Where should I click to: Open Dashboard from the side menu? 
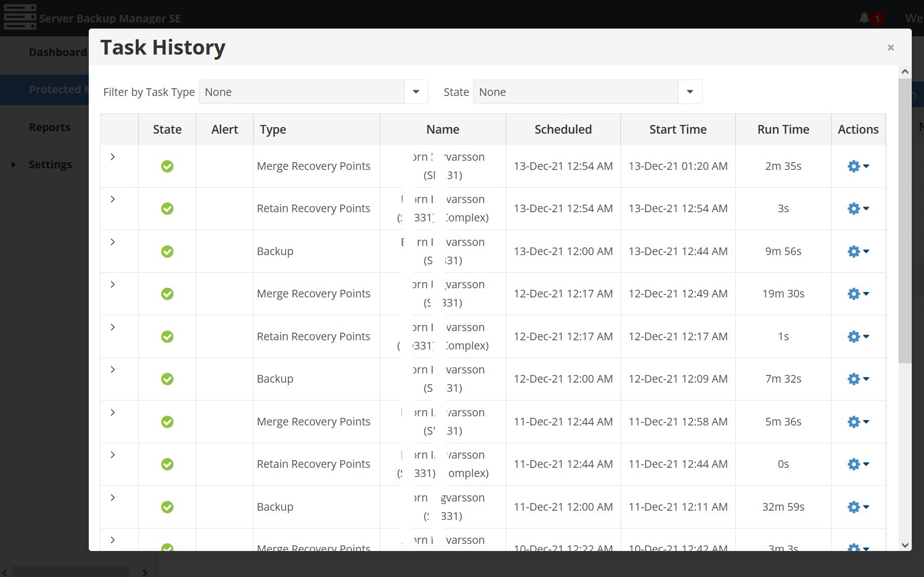(x=57, y=52)
